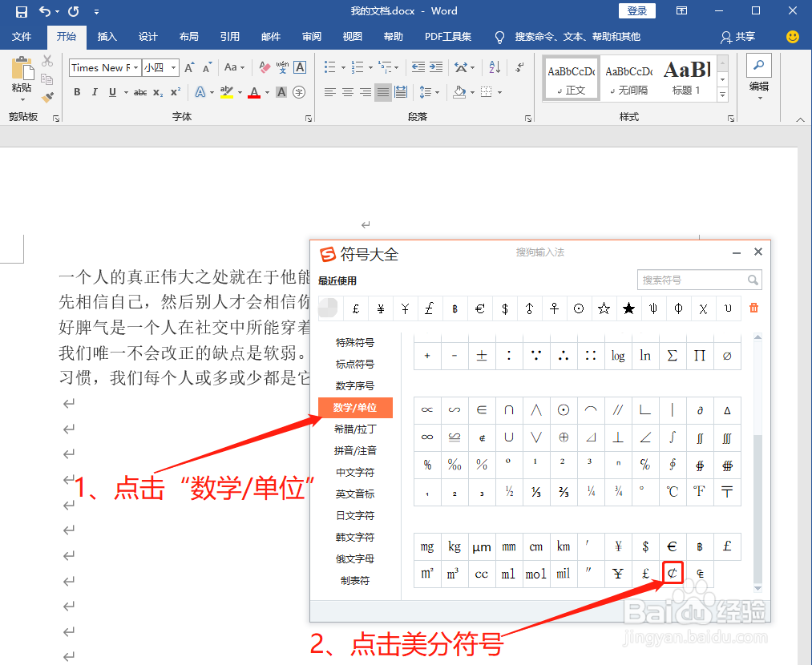Open the smiley feedback icon
Image resolution: width=812 pixels, height=665 pixels.
tap(792, 36)
